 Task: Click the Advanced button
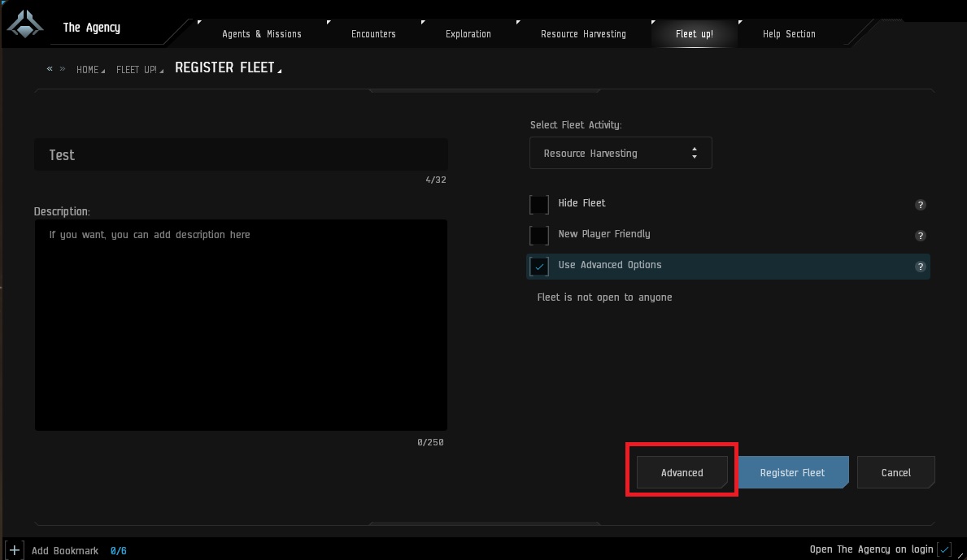tap(682, 472)
